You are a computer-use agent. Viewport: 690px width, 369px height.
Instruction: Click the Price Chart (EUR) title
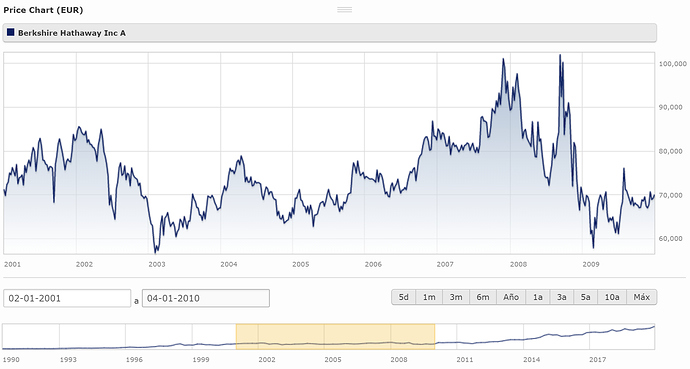click(x=43, y=10)
